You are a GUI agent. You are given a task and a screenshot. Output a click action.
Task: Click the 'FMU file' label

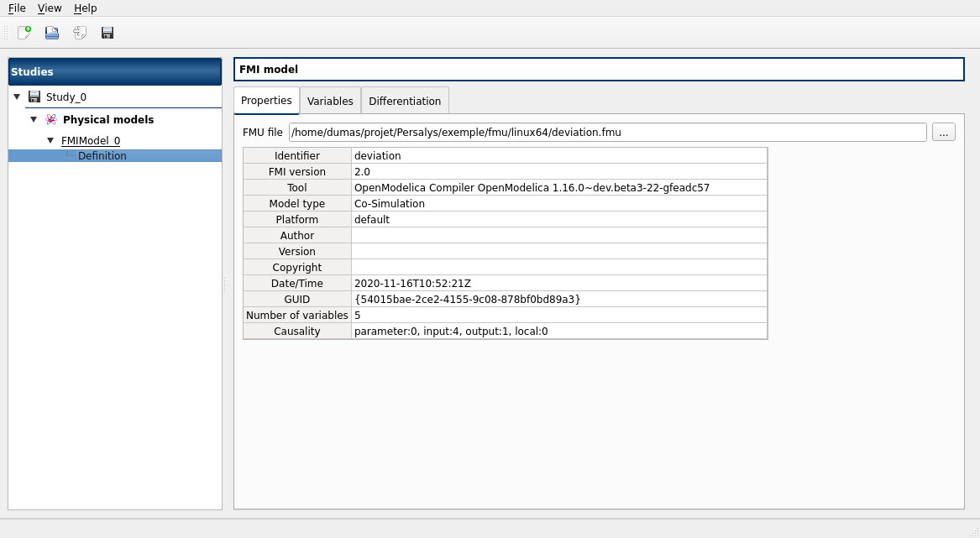pos(263,133)
